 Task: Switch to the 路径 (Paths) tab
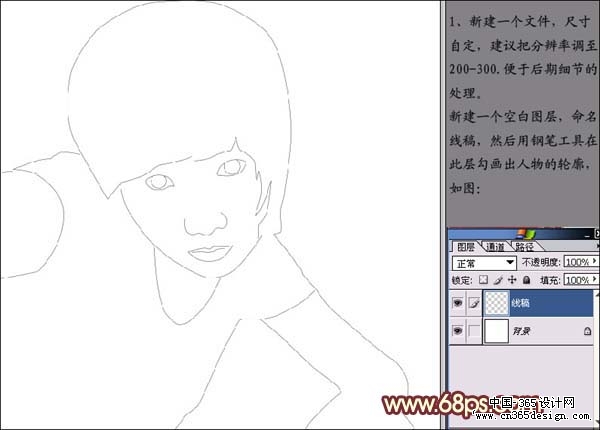coord(524,247)
